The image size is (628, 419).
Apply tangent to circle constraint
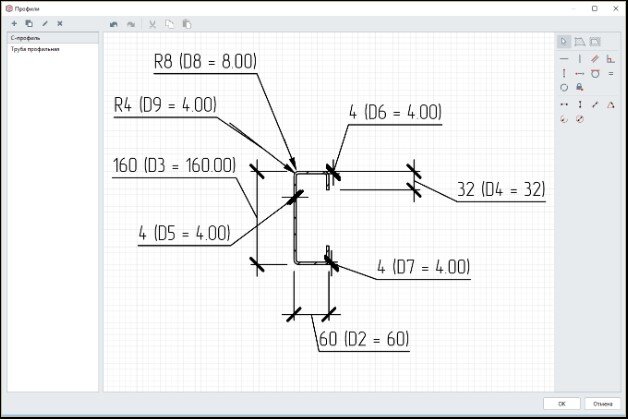595,74
